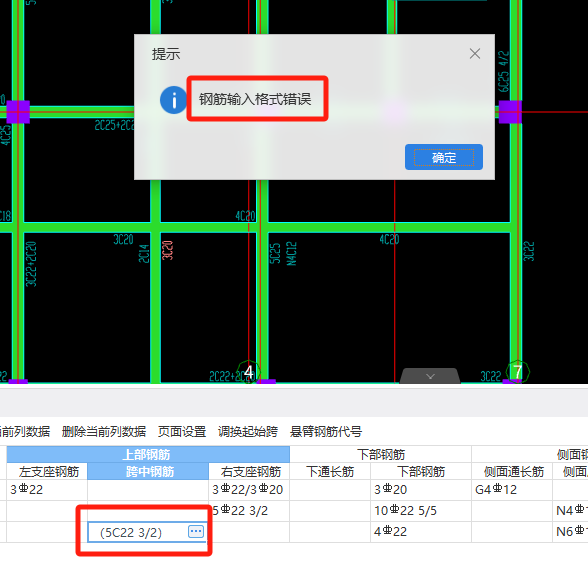Click 删除当前列数据 toolbar command

pyautogui.click(x=104, y=432)
